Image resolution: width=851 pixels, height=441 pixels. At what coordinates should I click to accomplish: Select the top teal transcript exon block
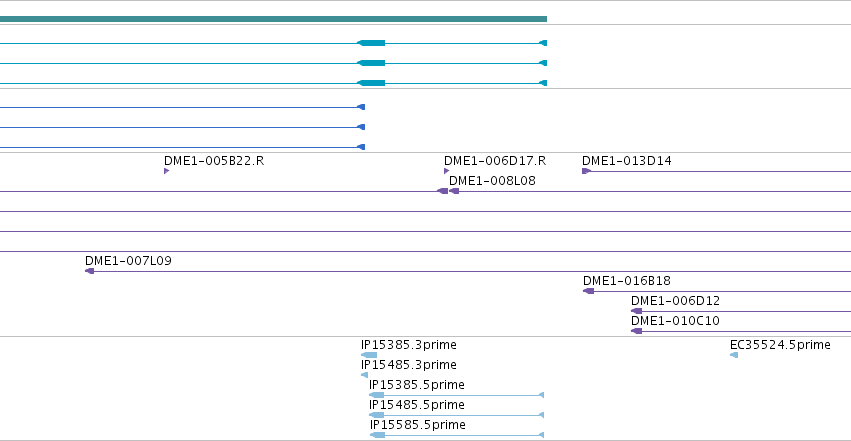click(371, 43)
